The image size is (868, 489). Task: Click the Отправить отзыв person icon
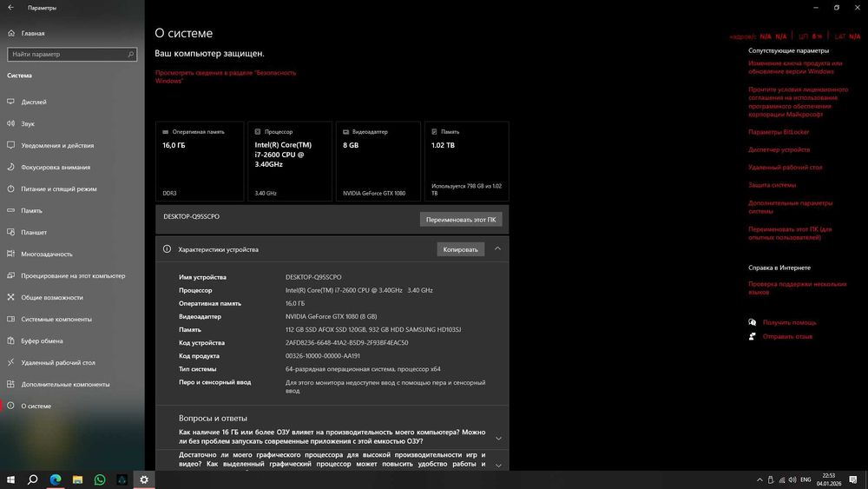752,336
